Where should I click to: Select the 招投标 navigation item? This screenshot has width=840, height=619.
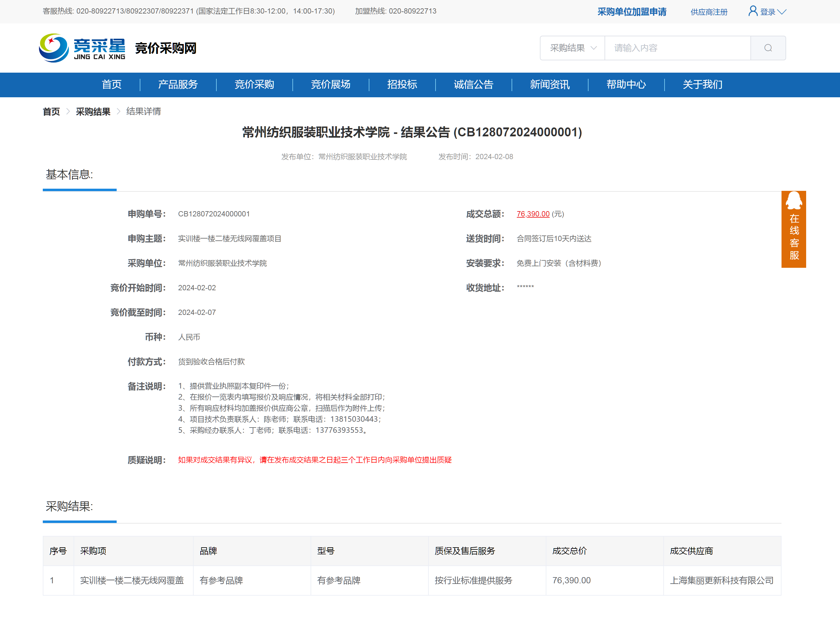(x=402, y=85)
